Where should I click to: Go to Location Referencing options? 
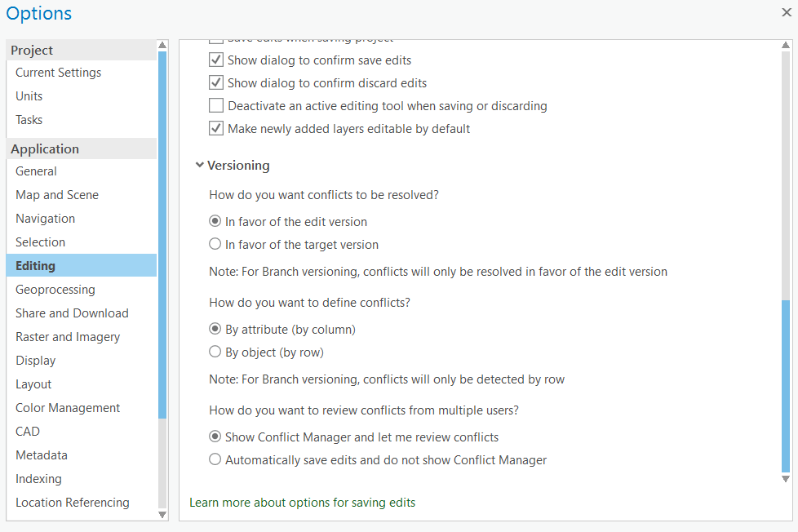tap(73, 503)
